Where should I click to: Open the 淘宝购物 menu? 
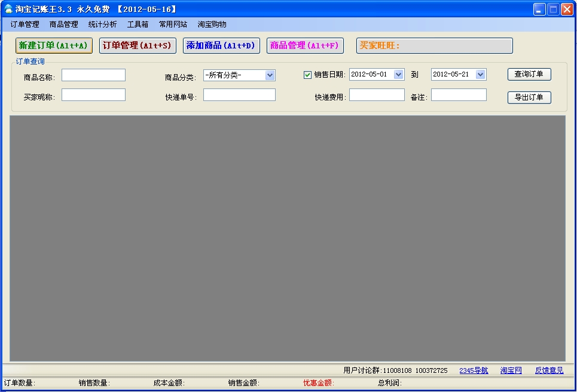pos(212,24)
